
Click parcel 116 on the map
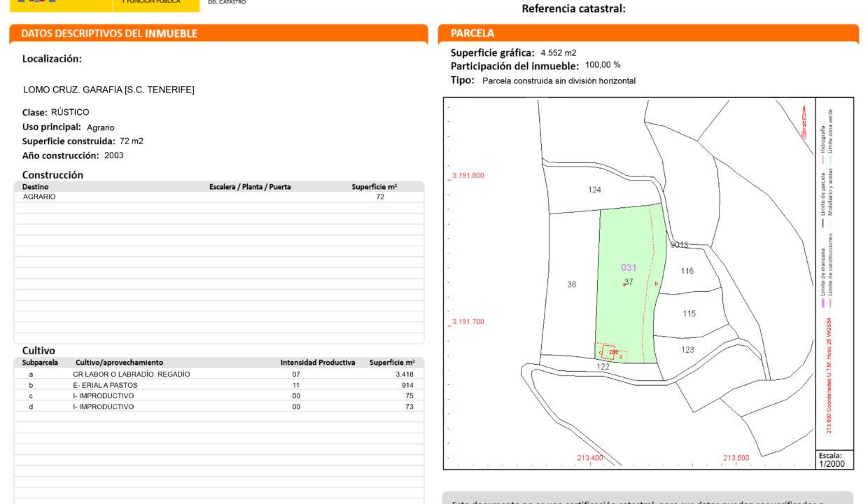[x=687, y=271]
